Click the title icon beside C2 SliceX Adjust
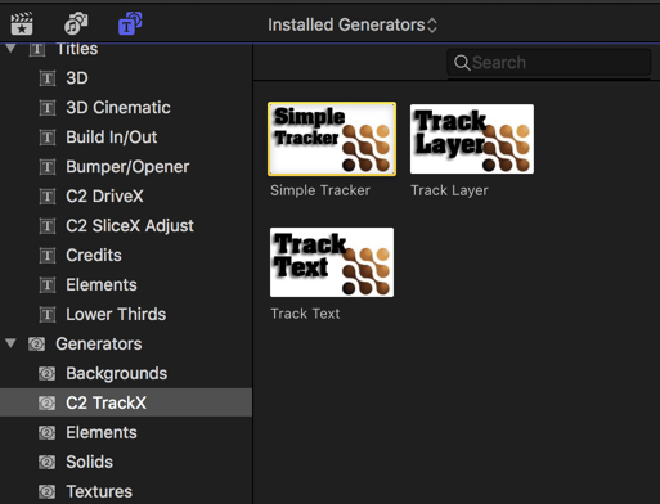Viewport: 660px width, 504px height. point(48,226)
